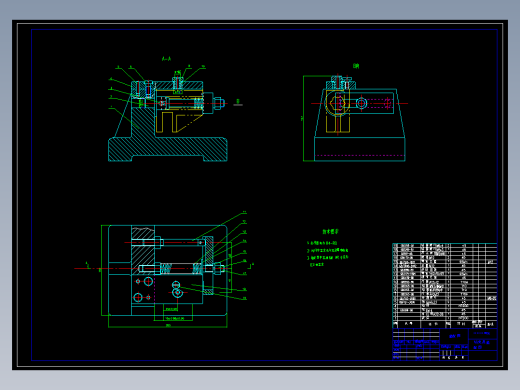Click the blue title block at bottom right
520x390 pixels.
pos(445,344)
